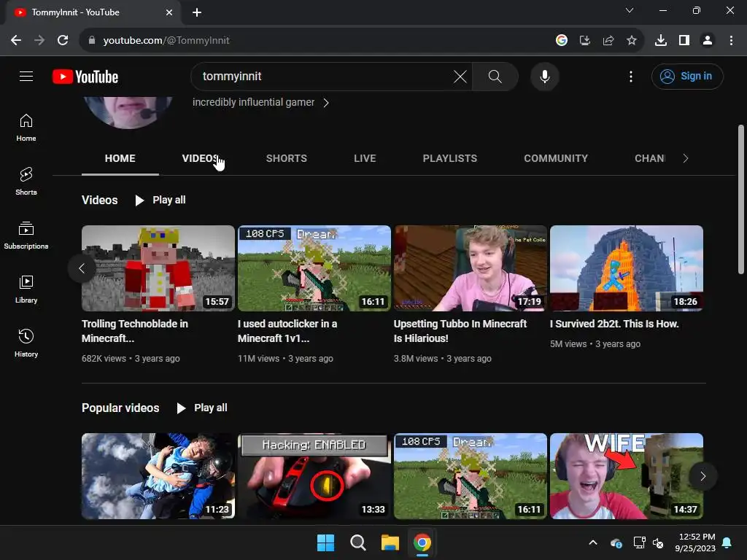Show previous videos with left carousel arrow
This screenshot has height=560, width=747.
click(82, 268)
